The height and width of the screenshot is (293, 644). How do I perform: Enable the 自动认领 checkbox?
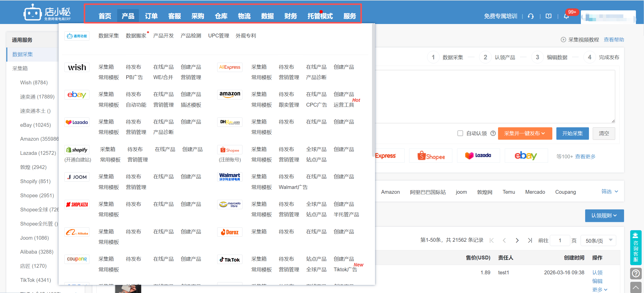coord(460,133)
